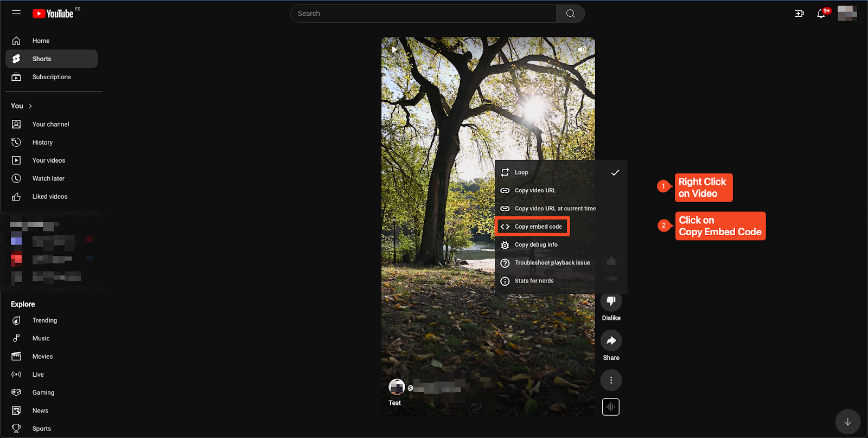Select Troubleshoot playback issue
The image size is (868, 438).
coord(561,263)
